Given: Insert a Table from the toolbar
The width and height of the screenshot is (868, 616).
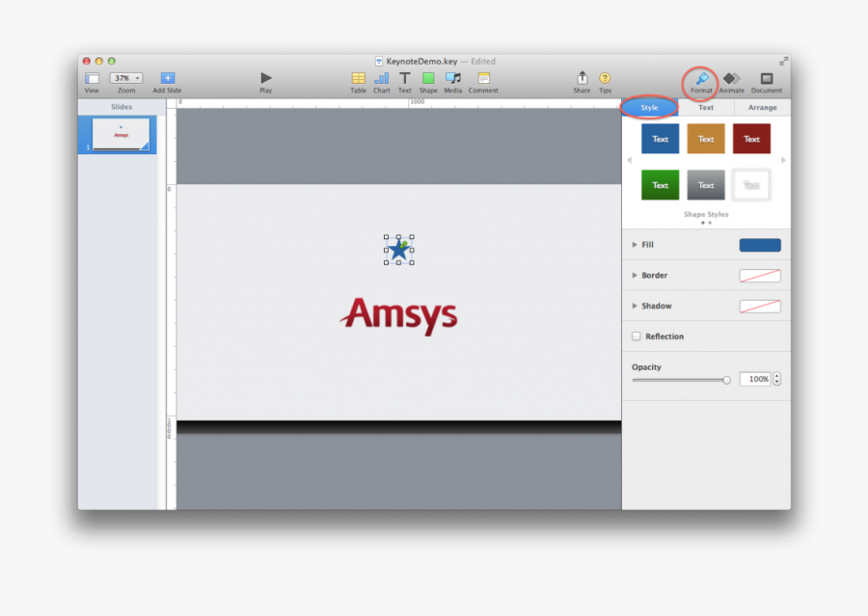Looking at the screenshot, I should click(x=358, y=79).
